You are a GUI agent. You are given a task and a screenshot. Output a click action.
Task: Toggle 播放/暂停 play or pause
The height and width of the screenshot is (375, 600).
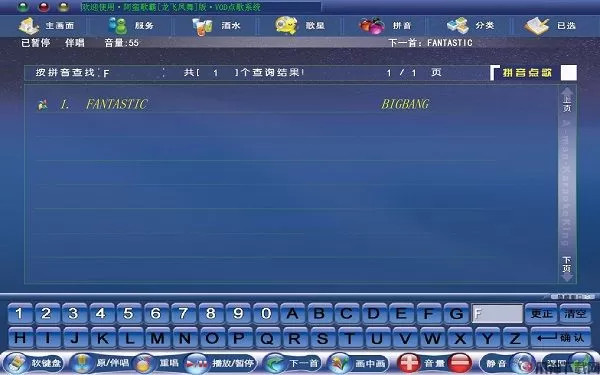pos(220,363)
